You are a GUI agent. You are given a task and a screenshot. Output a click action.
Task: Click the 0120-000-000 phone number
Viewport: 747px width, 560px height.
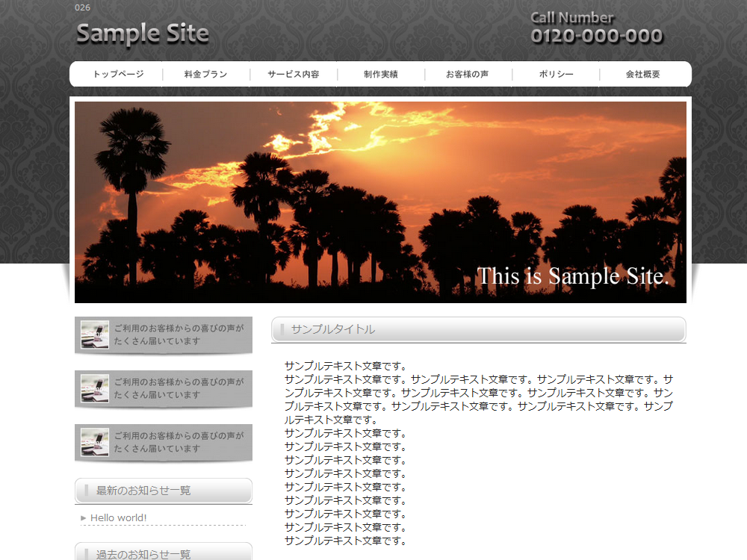click(x=596, y=36)
